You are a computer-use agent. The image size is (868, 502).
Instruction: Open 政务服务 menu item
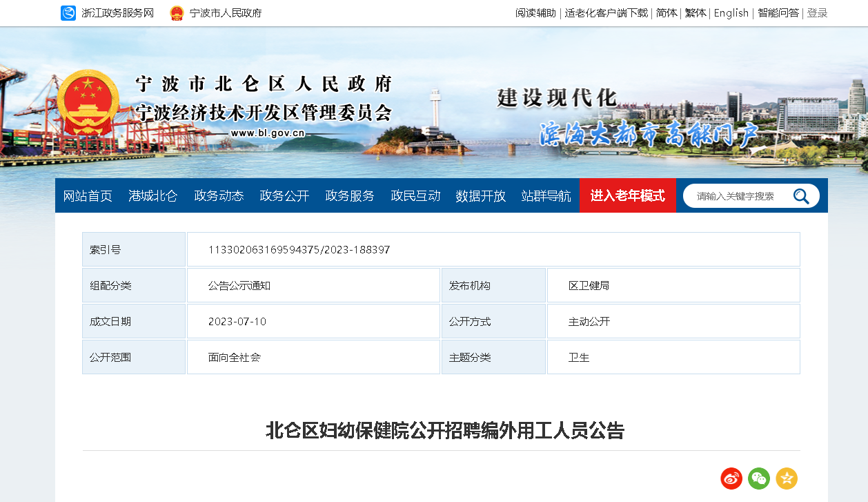point(350,196)
